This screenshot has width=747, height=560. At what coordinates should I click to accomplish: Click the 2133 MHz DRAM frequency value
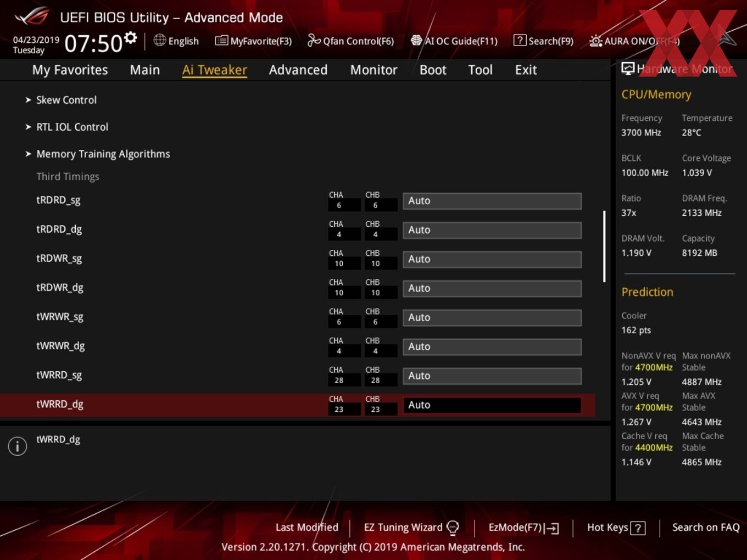(701, 212)
